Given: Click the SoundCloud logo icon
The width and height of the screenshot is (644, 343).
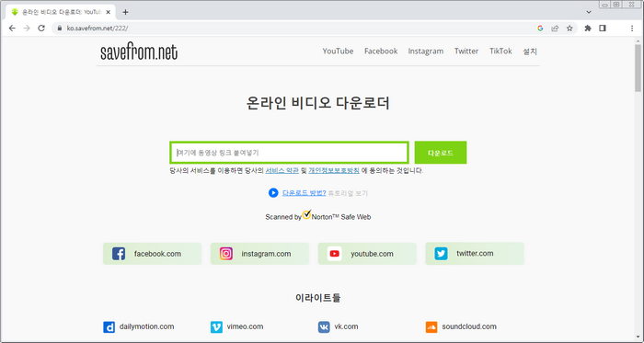Looking at the screenshot, I should [431, 327].
